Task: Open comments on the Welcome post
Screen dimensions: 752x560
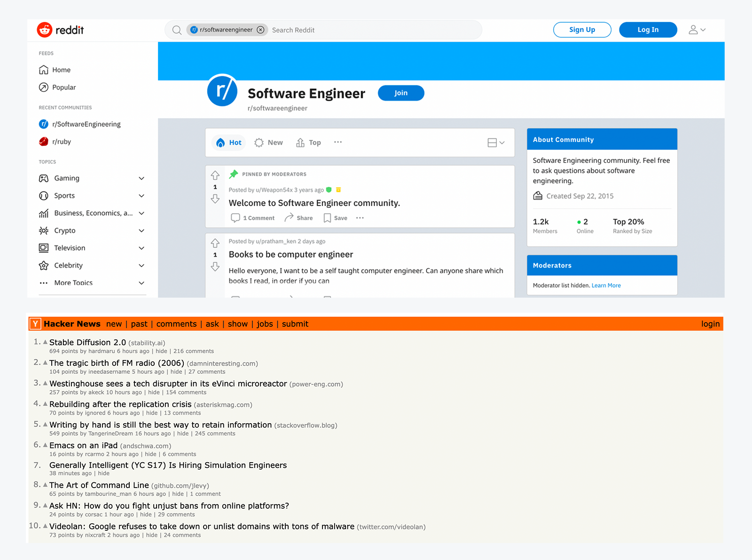Action: [x=253, y=218]
